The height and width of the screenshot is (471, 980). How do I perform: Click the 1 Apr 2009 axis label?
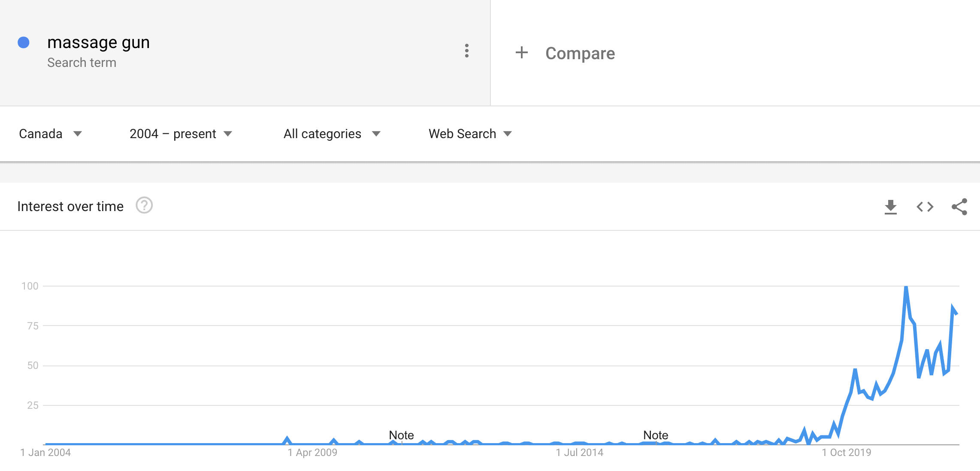pyautogui.click(x=312, y=453)
